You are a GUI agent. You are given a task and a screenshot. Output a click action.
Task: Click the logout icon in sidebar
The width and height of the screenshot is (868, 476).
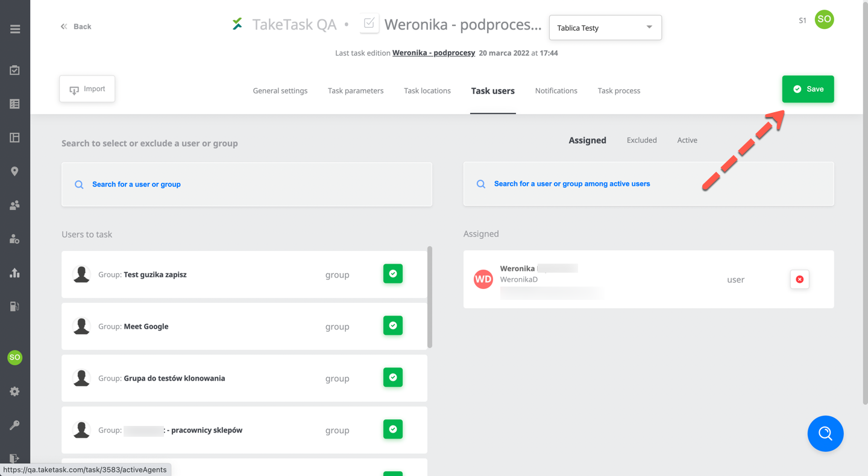pos(15,458)
